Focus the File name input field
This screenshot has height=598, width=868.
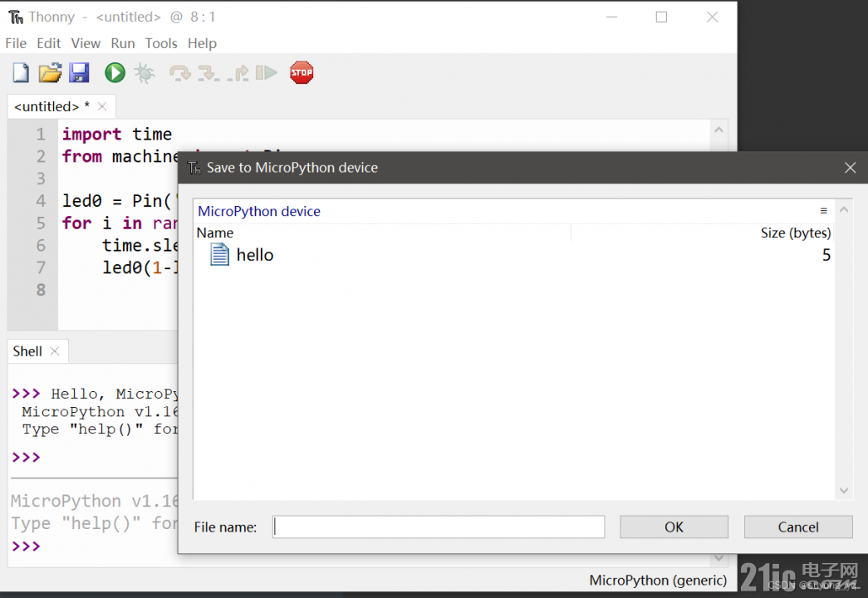439,527
